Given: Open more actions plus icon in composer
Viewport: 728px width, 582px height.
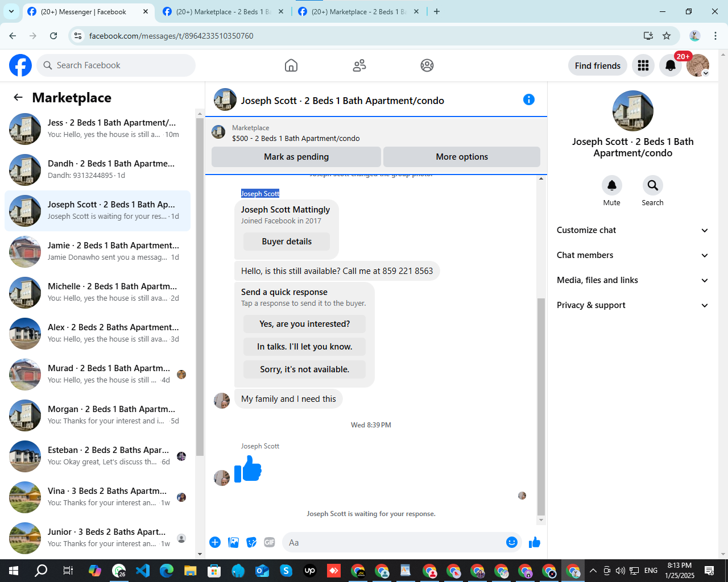Looking at the screenshot, I should pos(215,542).
